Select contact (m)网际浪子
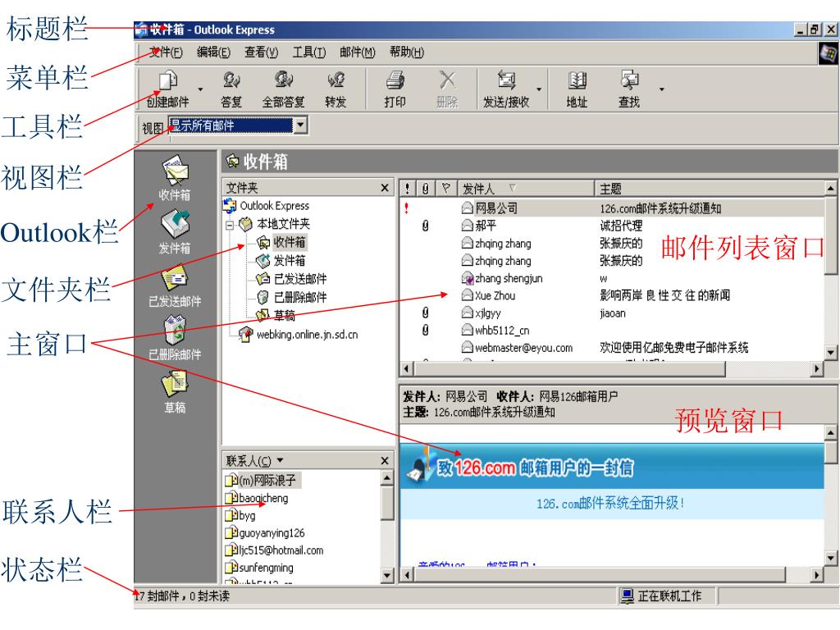Image resolution: width=840 pixels, height=630 pixels. point(262,480)
